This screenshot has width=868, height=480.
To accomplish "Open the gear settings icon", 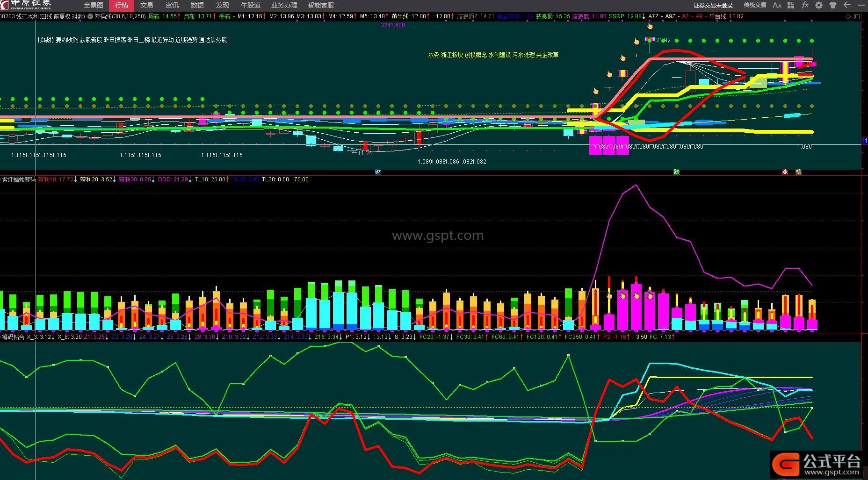I will tap(818, 5).
